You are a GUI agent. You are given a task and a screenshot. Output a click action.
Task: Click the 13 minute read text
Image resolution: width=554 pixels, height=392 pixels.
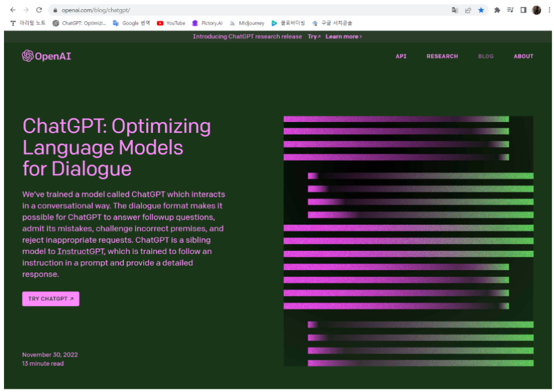[x=43, y=363]
